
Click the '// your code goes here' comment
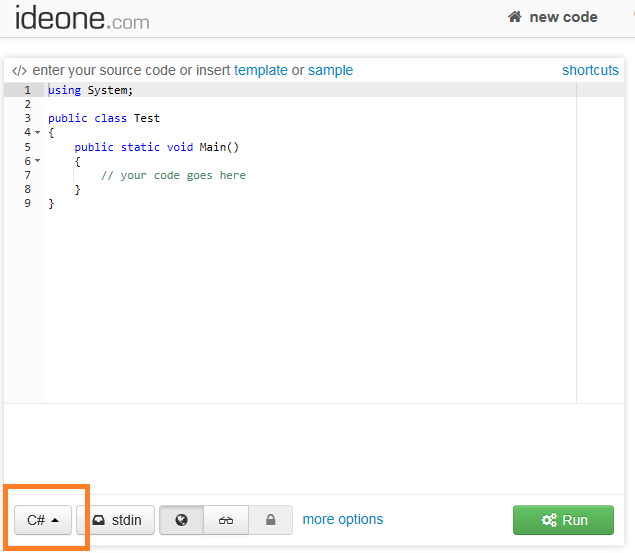(x=173, y=175)
